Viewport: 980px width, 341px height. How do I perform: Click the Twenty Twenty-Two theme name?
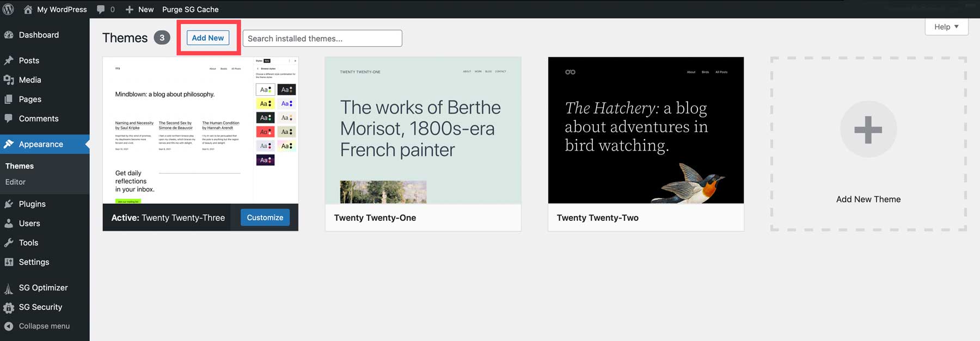pyautogui.click(x=598, y=218)
